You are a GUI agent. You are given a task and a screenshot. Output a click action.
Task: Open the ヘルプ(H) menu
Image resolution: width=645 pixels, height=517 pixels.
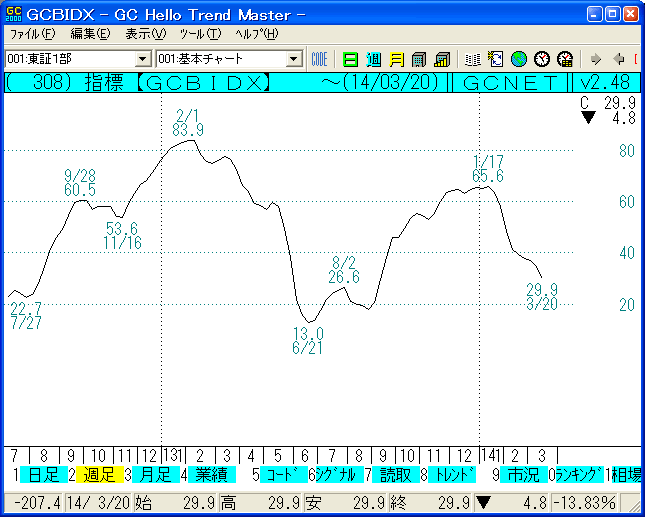pos(257,34)
